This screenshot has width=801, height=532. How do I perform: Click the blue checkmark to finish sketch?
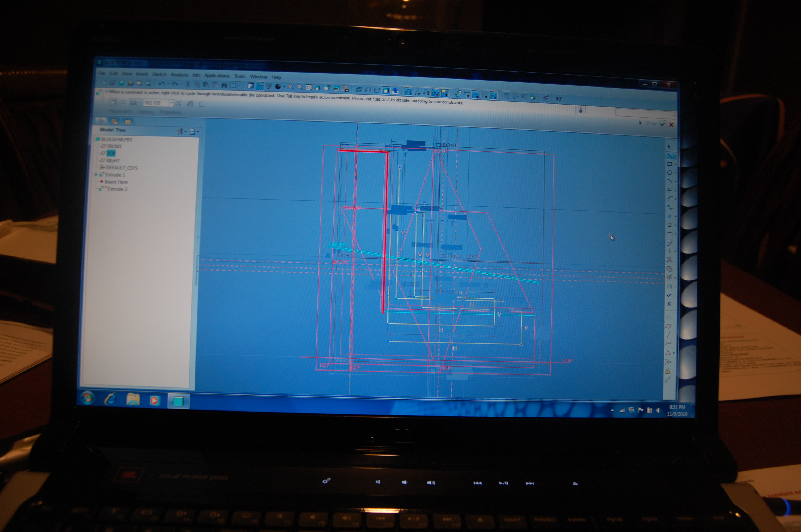pyautogui.click(x=669, y=295)
